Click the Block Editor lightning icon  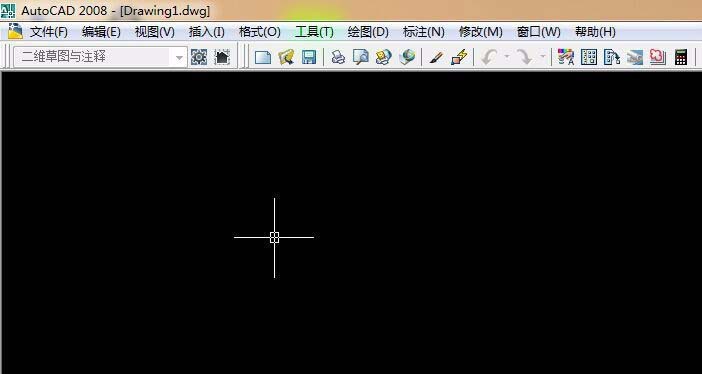(459, 57)
